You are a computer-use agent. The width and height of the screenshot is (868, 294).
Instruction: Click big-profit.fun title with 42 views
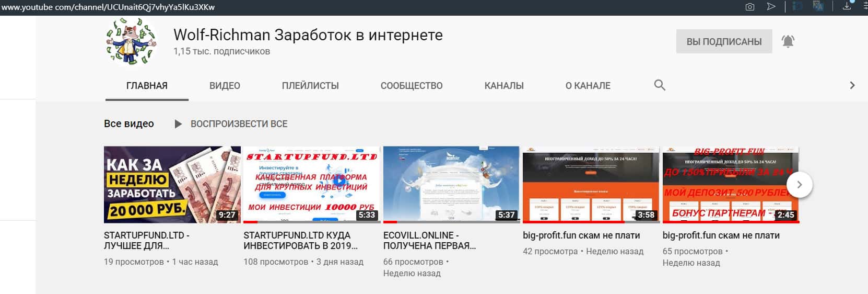click(581, 235)
